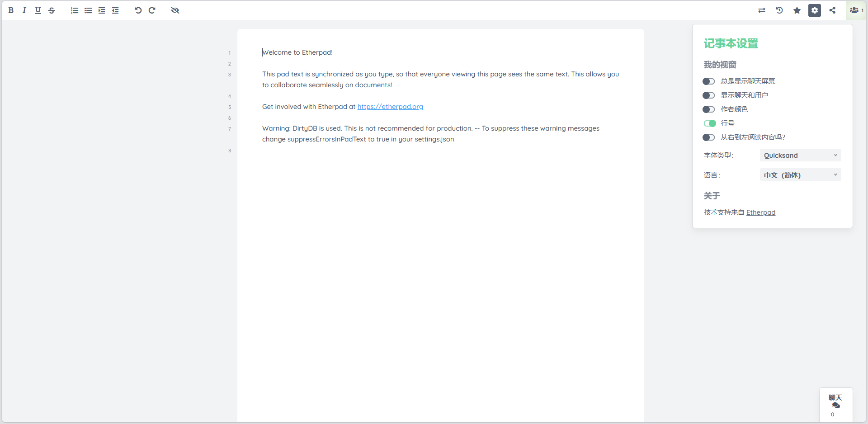Clear authorship colors with crossed-eye icon
The width and height of the screenshot is (868, 424).
[175, 10]
